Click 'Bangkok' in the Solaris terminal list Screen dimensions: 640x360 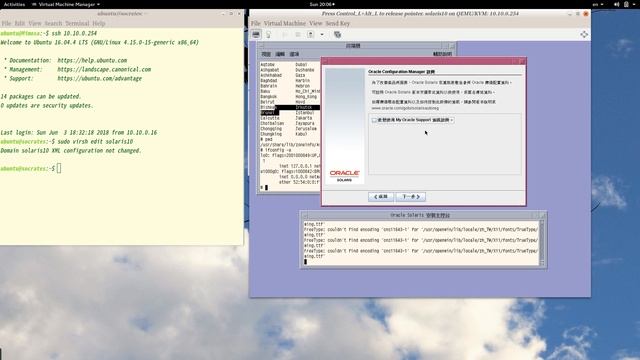coord(269,97)
